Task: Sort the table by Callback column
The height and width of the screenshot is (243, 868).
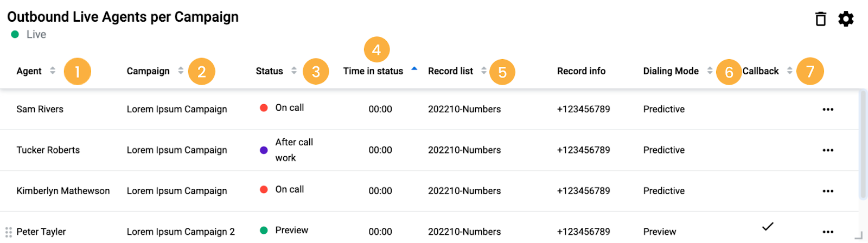Action: pos(790,71)
